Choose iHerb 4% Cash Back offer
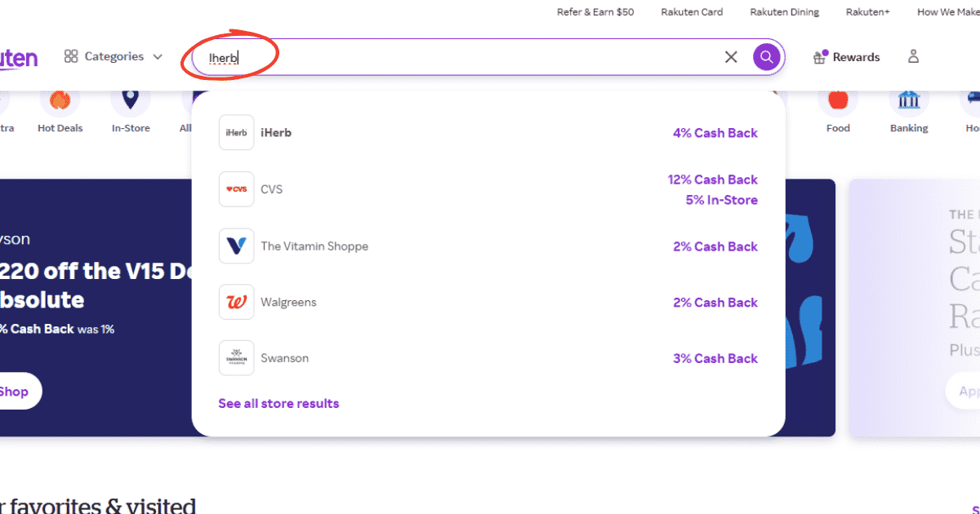 tap(715, 133)
